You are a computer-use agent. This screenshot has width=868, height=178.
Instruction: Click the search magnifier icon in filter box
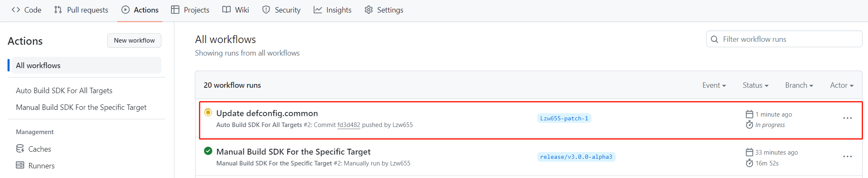[715, 39]
